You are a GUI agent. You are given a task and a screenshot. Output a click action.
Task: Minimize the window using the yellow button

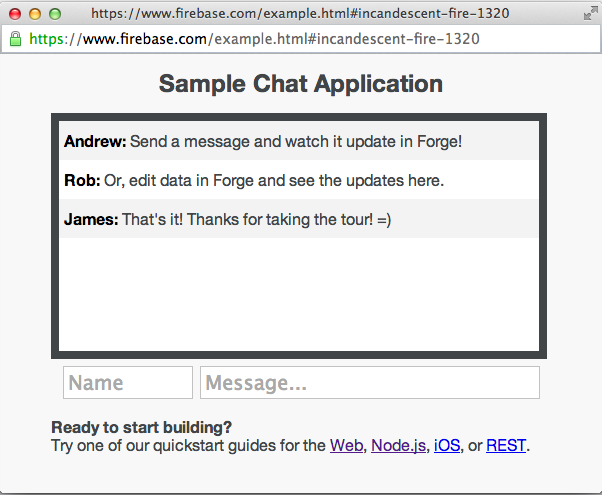[x=34, y=14]
